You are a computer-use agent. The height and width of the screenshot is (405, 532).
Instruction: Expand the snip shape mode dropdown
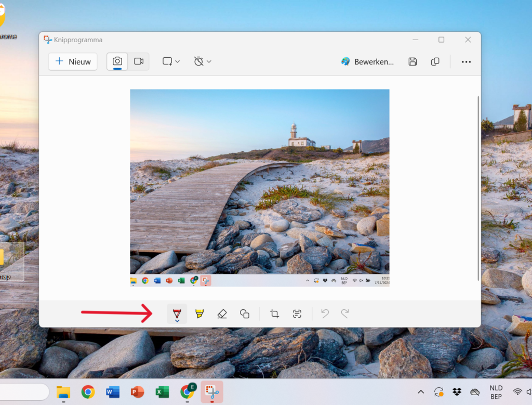[171, 61]
